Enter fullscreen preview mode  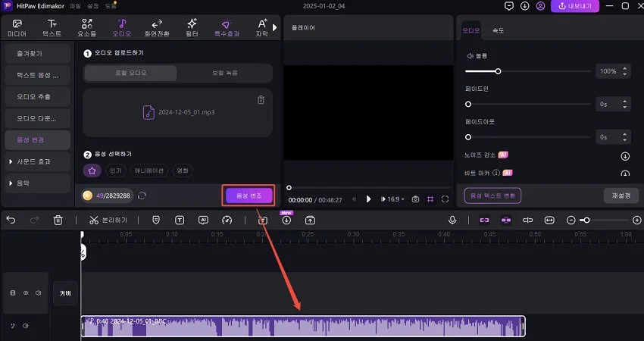(445, 199)
